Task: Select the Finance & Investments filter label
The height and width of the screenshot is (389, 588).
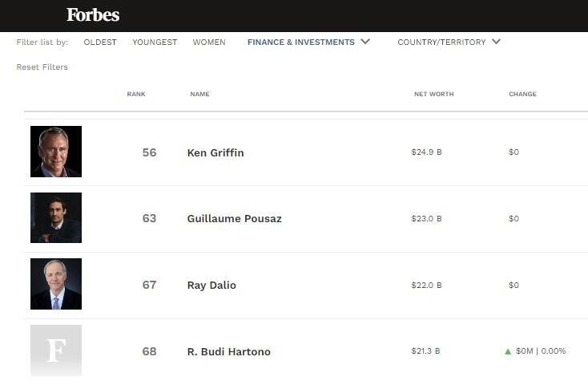Action: [301, 42]
